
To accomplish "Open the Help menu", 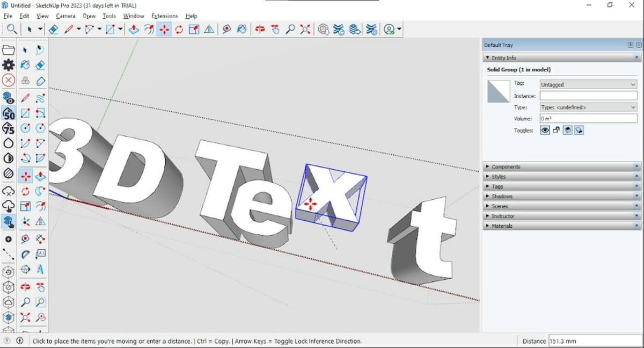I will (x=191, y=16).
